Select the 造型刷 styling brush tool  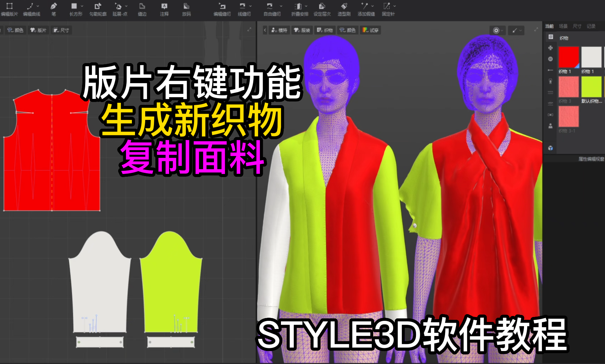coord(344,9)
